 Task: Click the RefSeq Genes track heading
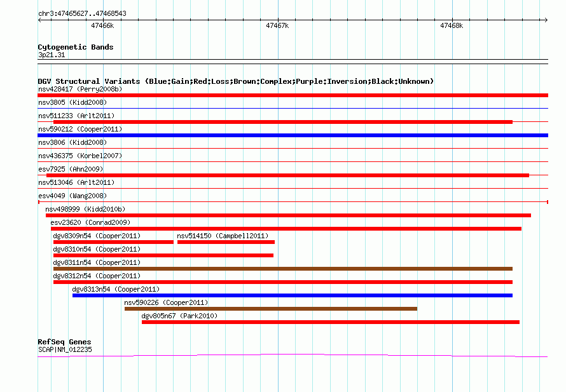(x=64, y=342)
